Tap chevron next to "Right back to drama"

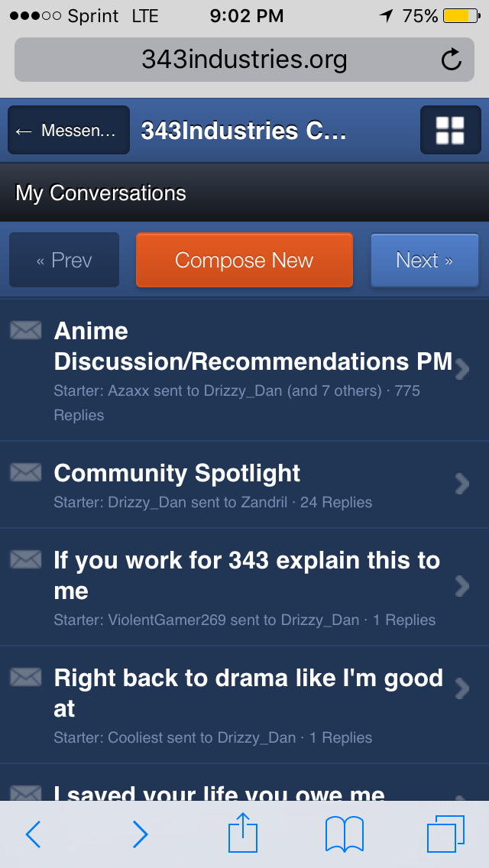coord(461,688)
